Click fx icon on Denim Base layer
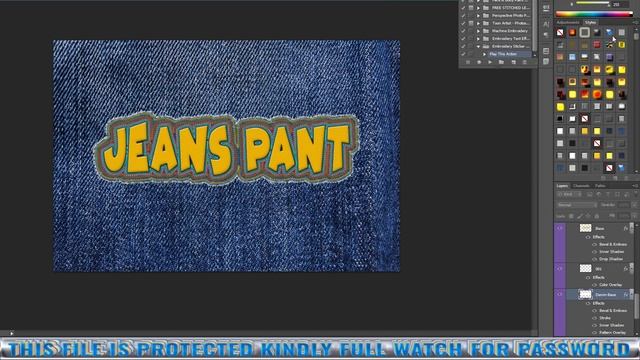640x360 pixels. (625, 294)
